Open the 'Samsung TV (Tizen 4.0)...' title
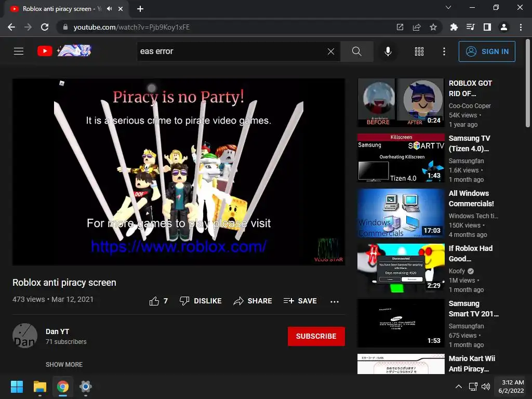 click(470, 143)
